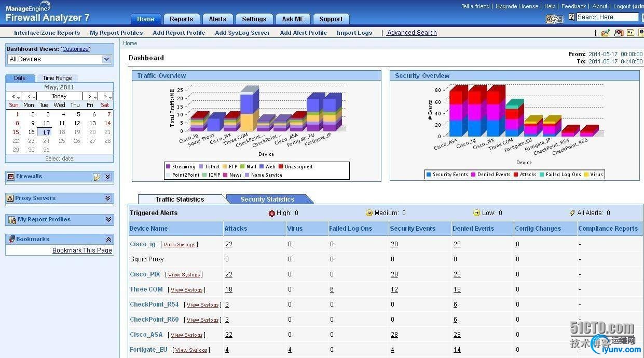Click the 01 icon in the sub-toolbar

click(x=630, y=33)
